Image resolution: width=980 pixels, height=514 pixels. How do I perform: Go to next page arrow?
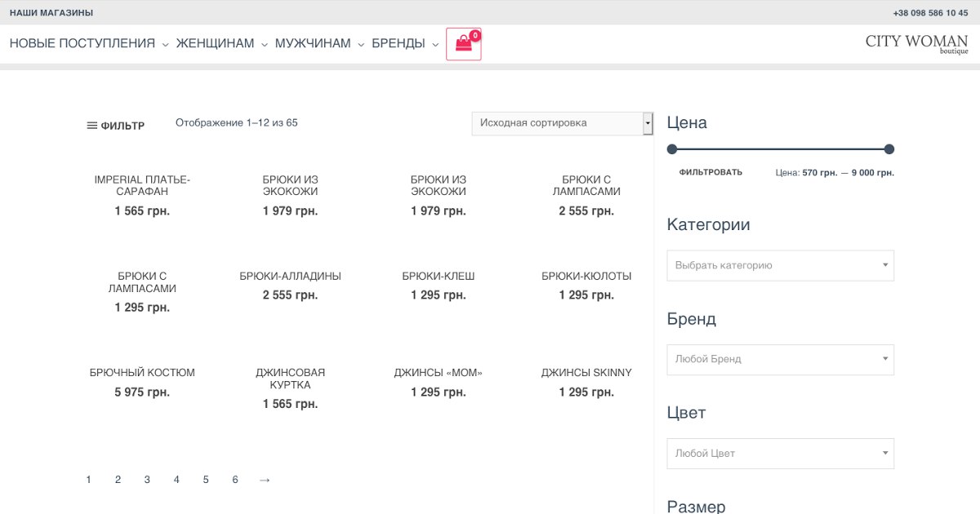coord(265,480)
